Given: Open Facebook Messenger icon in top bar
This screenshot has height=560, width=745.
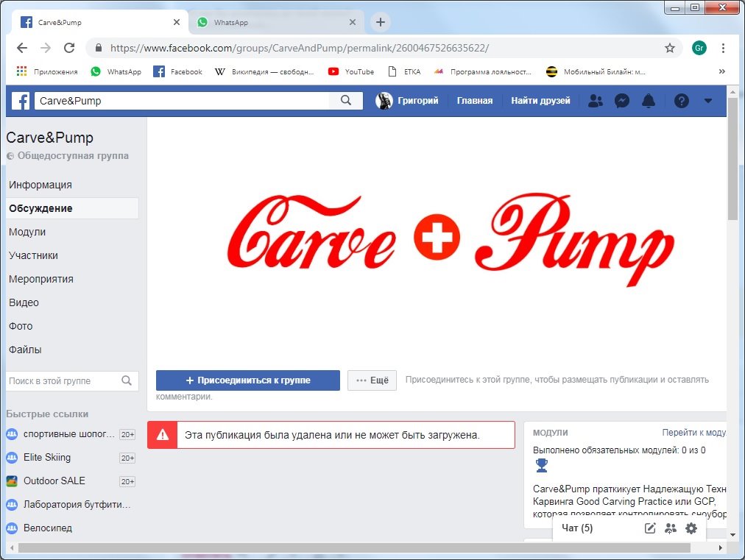Looking at the screenshot, I should tap(622, 101).
